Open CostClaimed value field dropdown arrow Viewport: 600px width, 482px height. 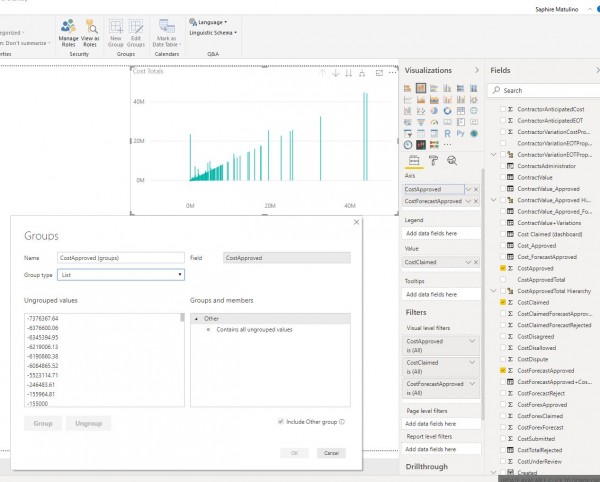(468, 262)
